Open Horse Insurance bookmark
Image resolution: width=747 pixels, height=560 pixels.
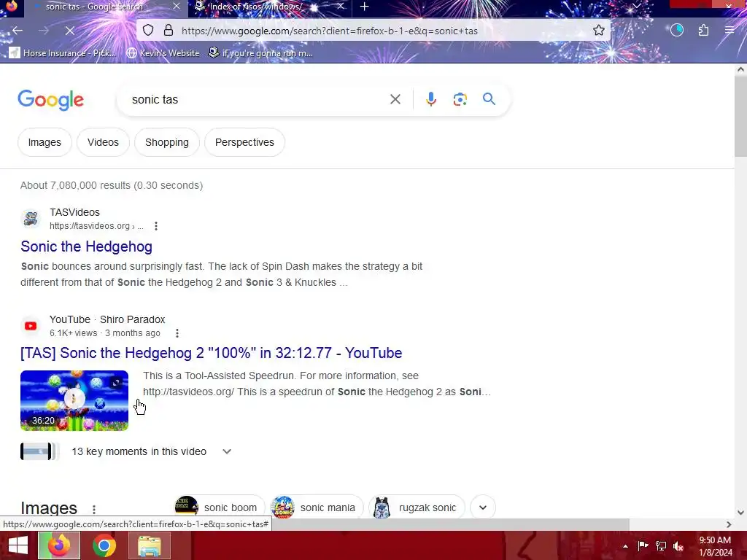click(63, 52)
